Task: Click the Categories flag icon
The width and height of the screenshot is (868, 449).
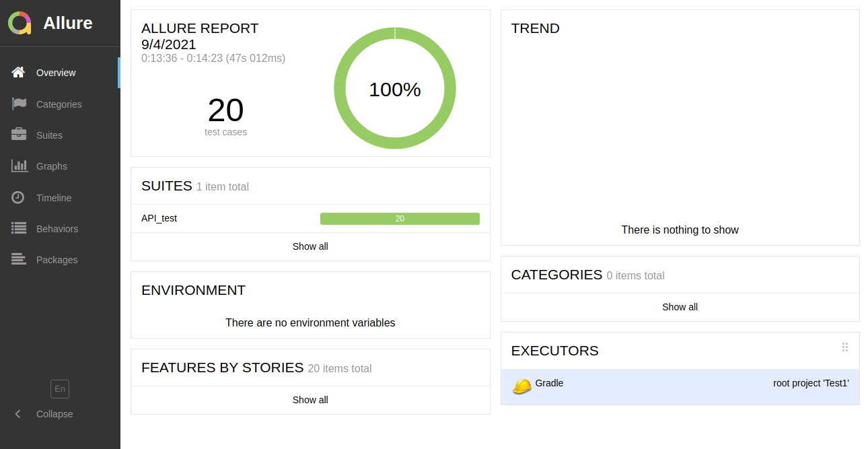Action: click(x=19, y=104)
